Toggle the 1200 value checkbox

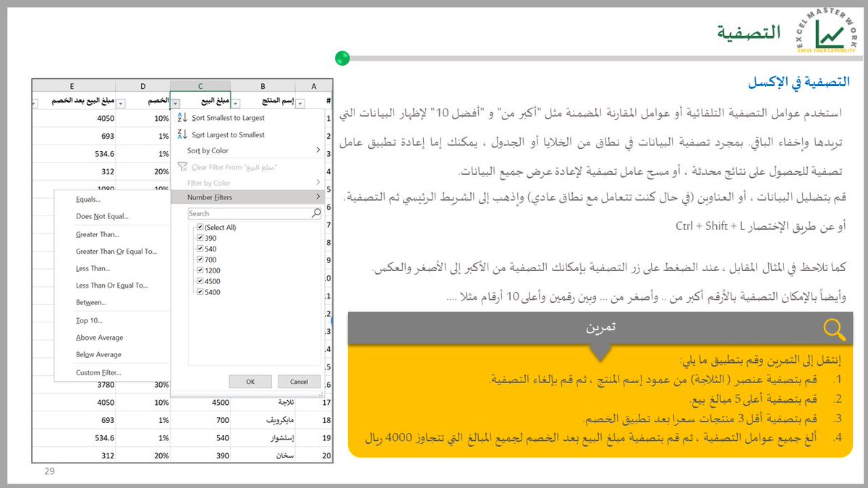pos(200,270)
